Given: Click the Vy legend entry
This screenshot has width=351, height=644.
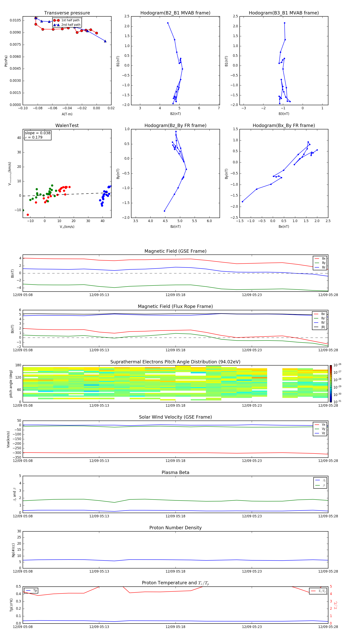Looking at the screenshot, I should point(320,429).
